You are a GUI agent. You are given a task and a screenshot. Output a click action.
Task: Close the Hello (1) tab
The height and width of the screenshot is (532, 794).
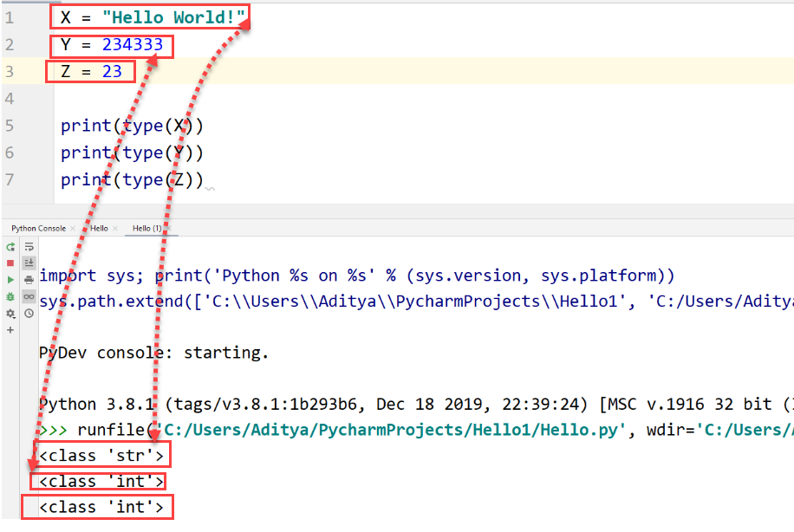[x=169, y=229]
